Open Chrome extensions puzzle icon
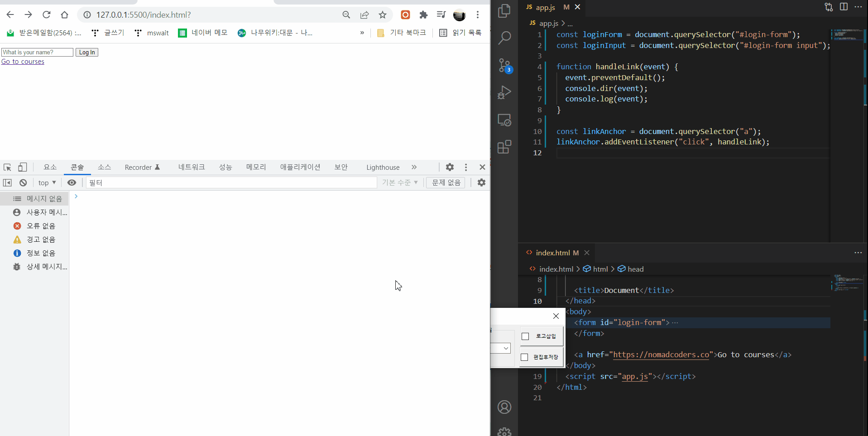Image resolution: width=868 pixels, height=436 pixels. pos(423,15)
